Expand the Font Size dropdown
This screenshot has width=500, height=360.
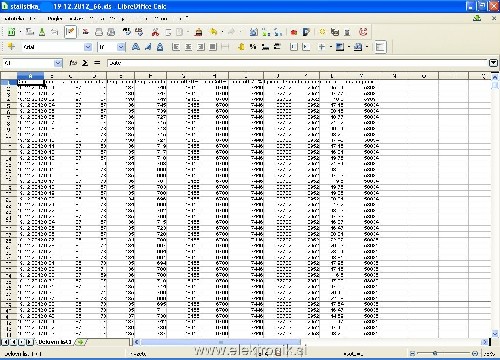tap(121, 47)
